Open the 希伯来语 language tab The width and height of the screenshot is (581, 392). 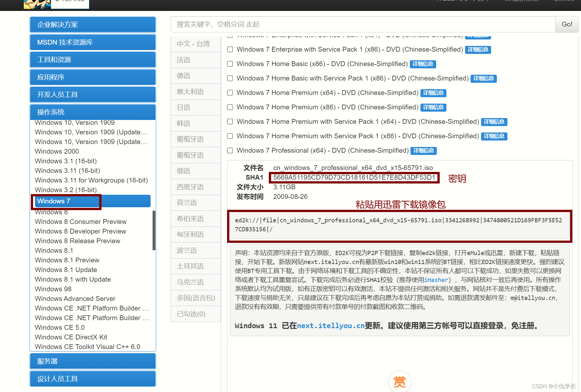point(196,219)
